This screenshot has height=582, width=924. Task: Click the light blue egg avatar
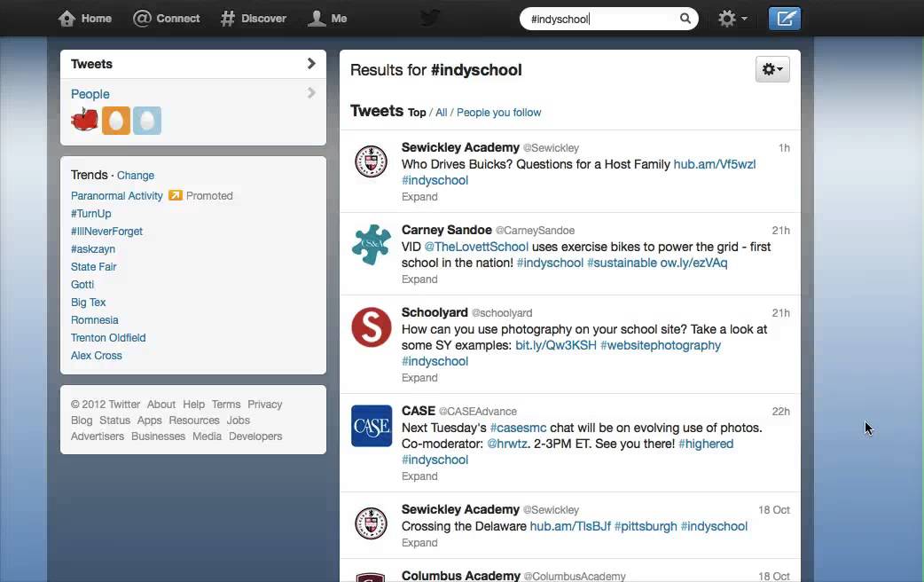(146, 121)
